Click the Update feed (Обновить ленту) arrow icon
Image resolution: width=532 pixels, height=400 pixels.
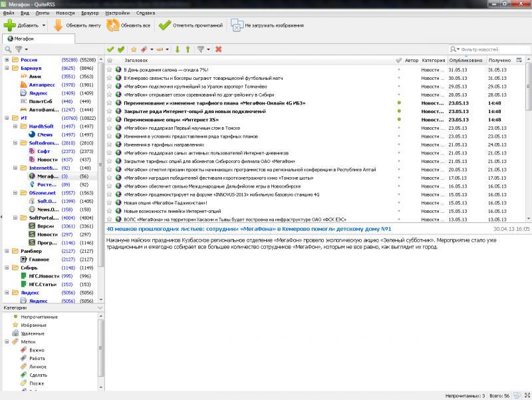coord(58,25)
